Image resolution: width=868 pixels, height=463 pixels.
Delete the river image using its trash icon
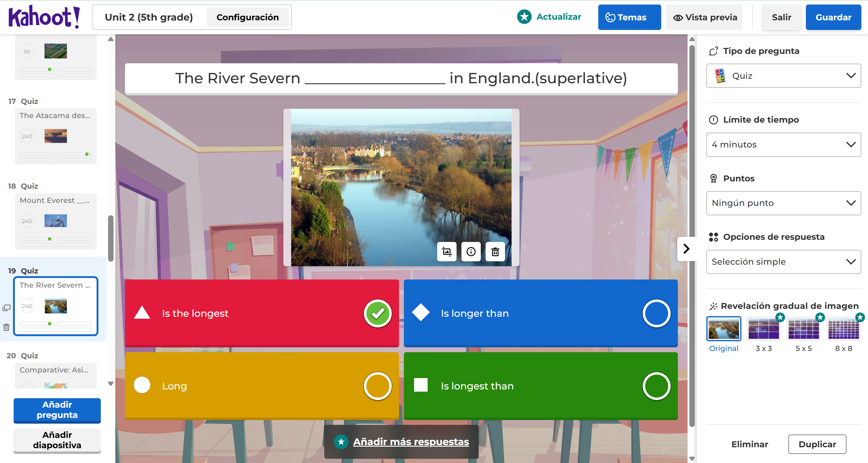pos(495,252)
